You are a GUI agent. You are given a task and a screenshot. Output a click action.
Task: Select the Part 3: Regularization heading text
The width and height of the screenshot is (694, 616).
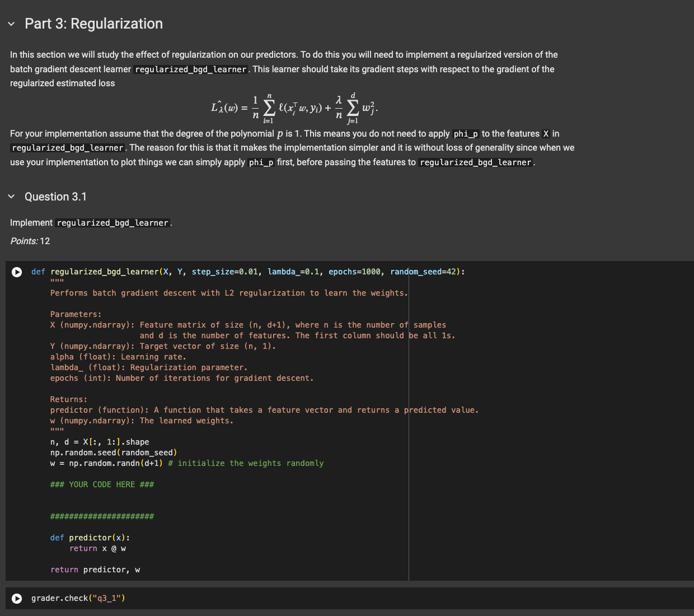click(x=93, y=24)
